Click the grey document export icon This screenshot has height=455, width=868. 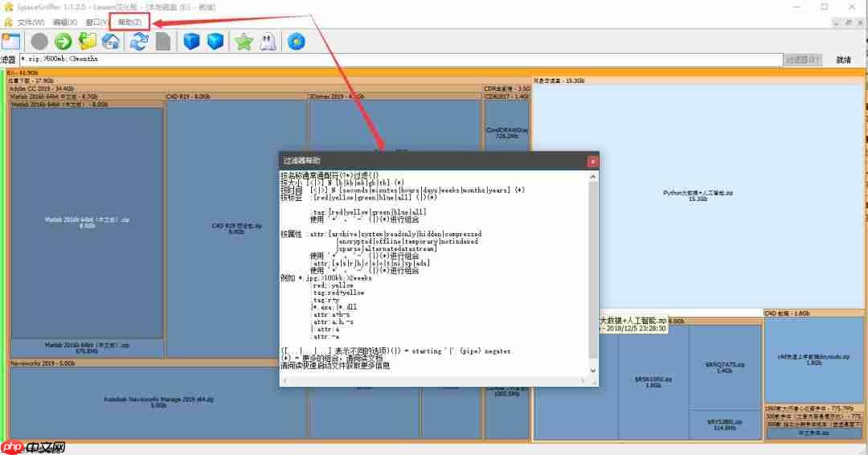pyautogui.click(x=162, y=42)
